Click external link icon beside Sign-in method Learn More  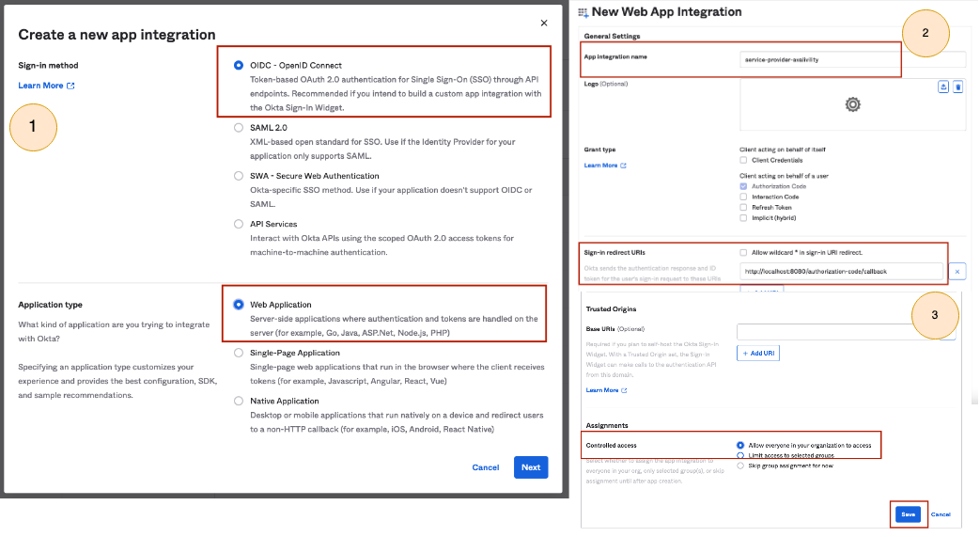pos(70,86)
